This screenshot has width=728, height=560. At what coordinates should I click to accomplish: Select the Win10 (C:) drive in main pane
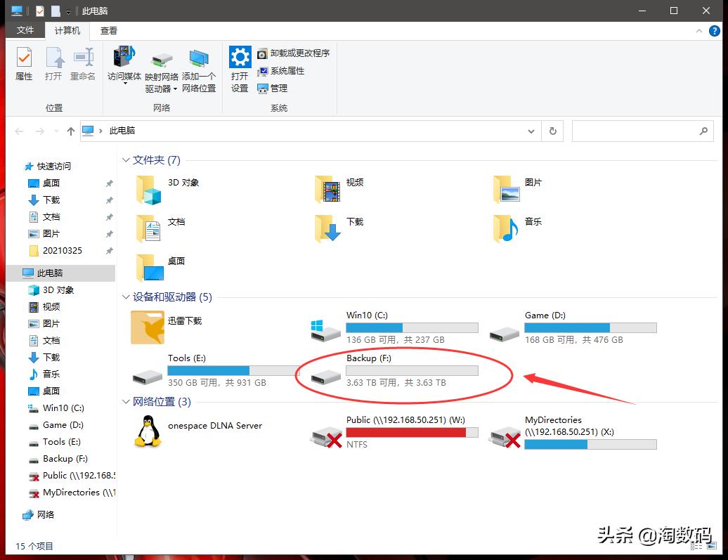click(394, 327)
